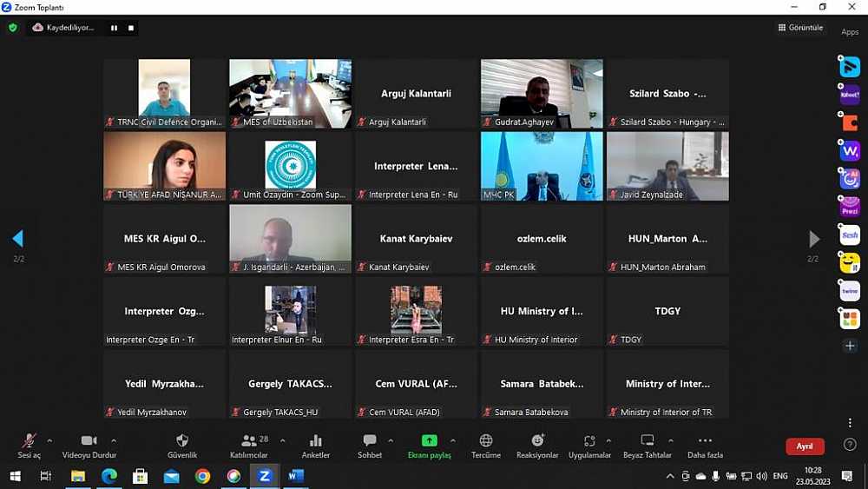Expand video options arrow beside Videoyu Durdur
868x489 pixels.
click(114, 440)
